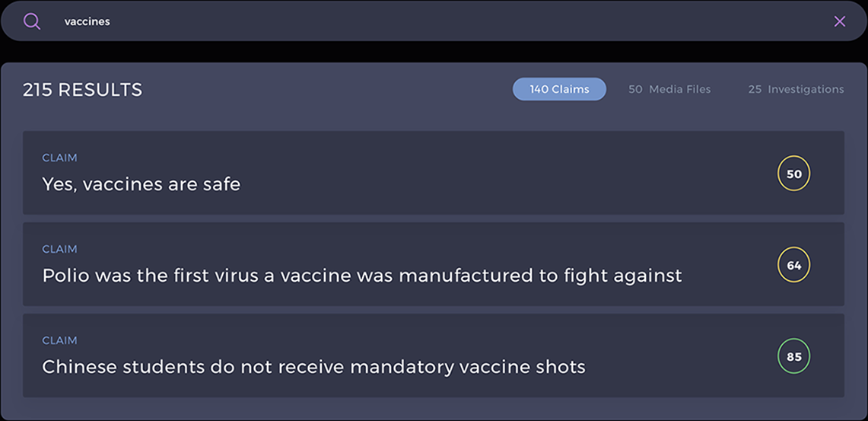Click the purple magnifying glass search icon

coord(31,21)
